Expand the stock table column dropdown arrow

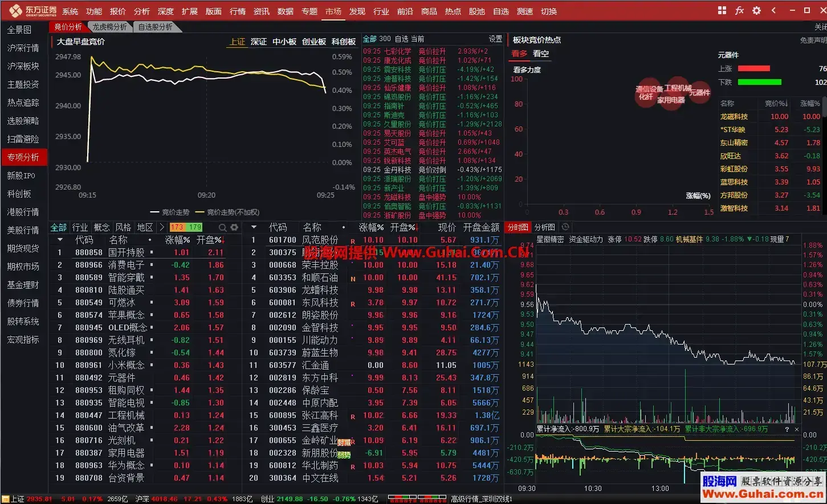254,227
